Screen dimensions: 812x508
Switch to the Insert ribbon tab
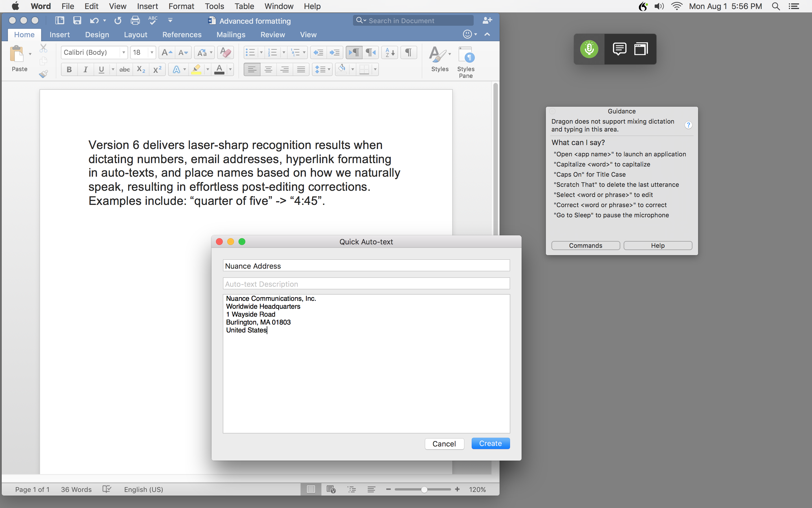click(59, 35)
